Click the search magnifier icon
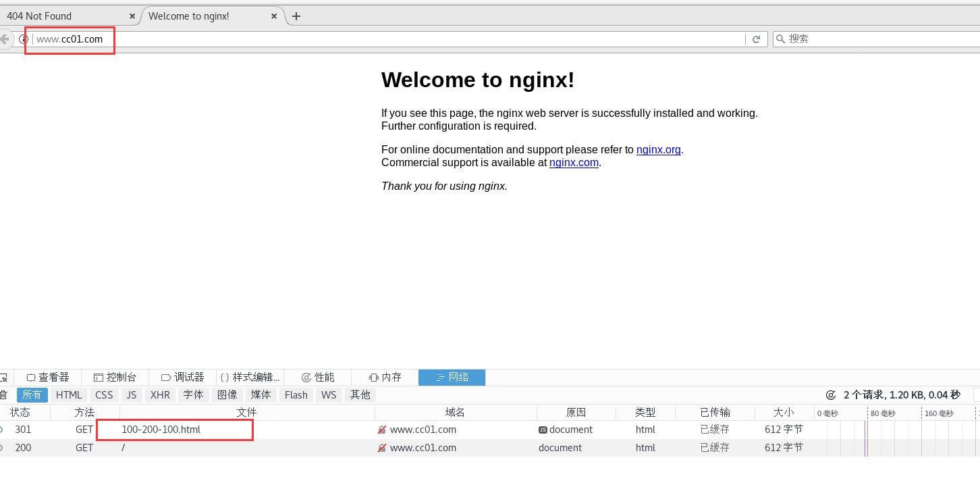Screen dimensions: 980x487 point(781,39)
